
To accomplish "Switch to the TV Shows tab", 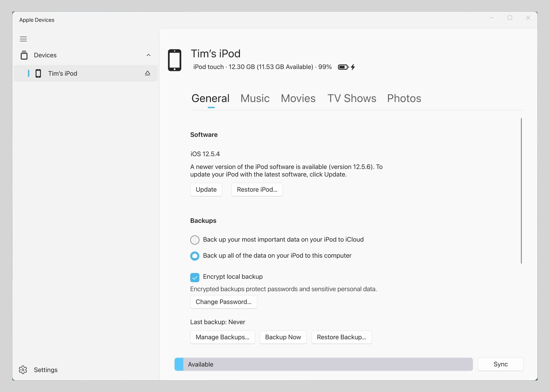I will pyautogui.click(x=352, y=99).
